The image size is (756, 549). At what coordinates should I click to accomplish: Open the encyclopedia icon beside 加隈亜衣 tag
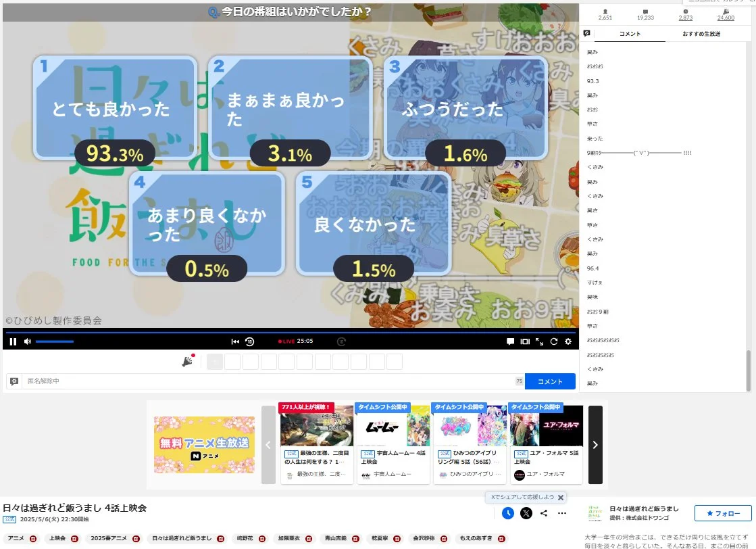(309, 538)
